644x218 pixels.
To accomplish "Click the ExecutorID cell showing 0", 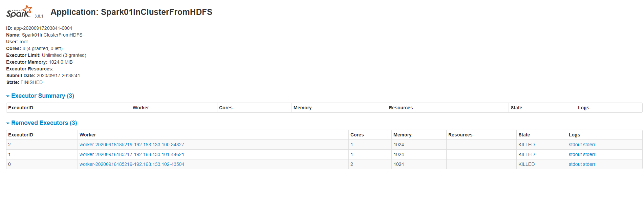I will (42, 164).
